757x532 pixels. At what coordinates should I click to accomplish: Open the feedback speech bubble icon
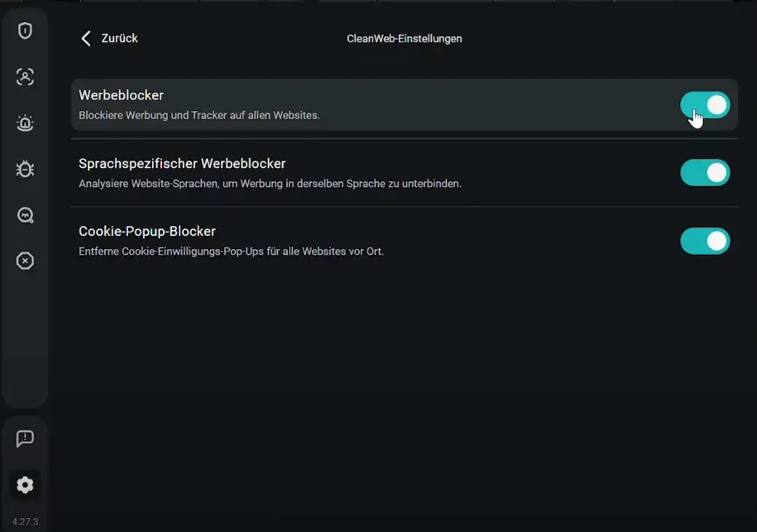[x=25, y=439]
